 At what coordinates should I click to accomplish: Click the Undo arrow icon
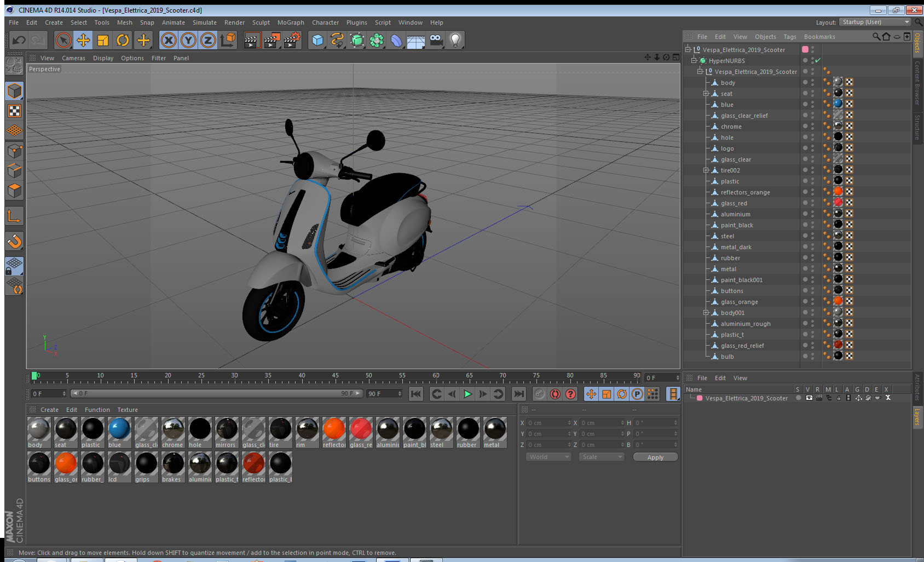click(x=19, y=40)
